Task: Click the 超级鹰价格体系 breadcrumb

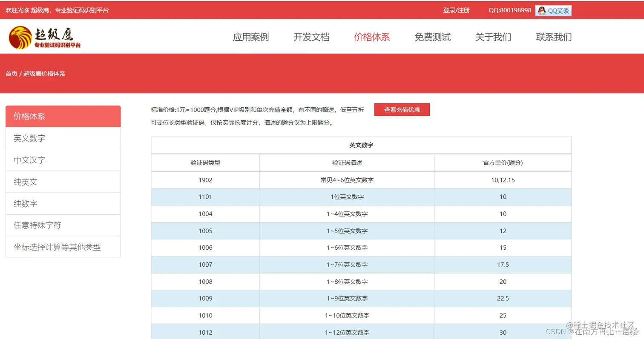Action: (x=44, y=74)
